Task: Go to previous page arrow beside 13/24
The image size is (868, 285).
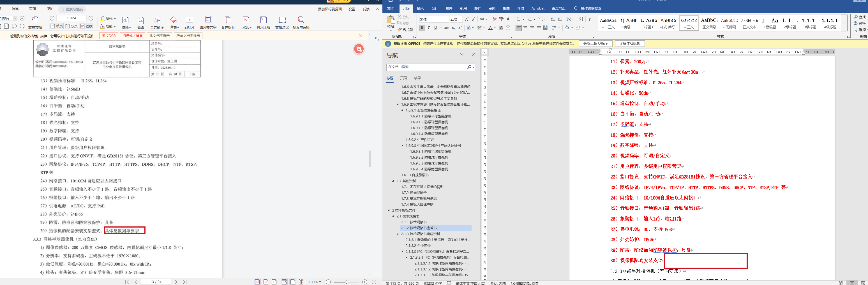Action: click(52, 18)
